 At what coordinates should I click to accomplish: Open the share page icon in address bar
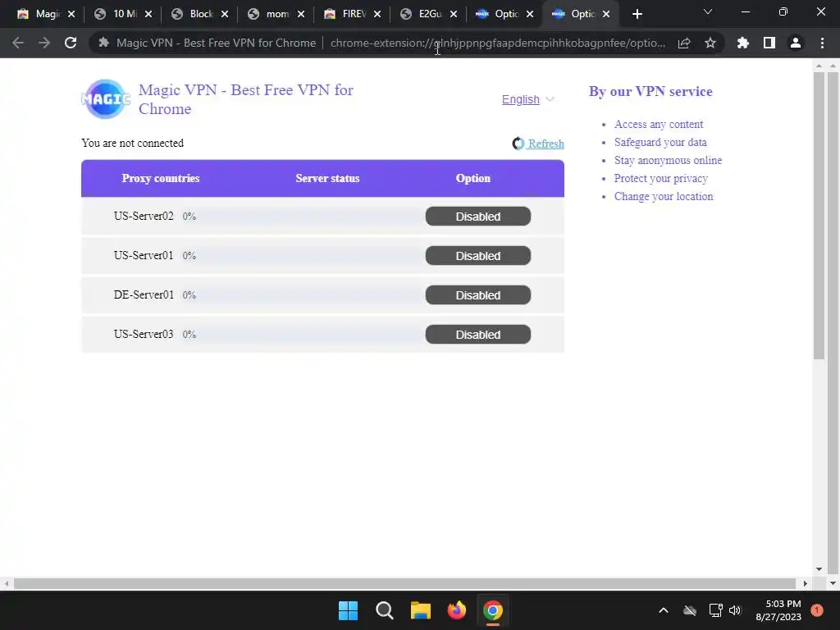coord(684,43)
